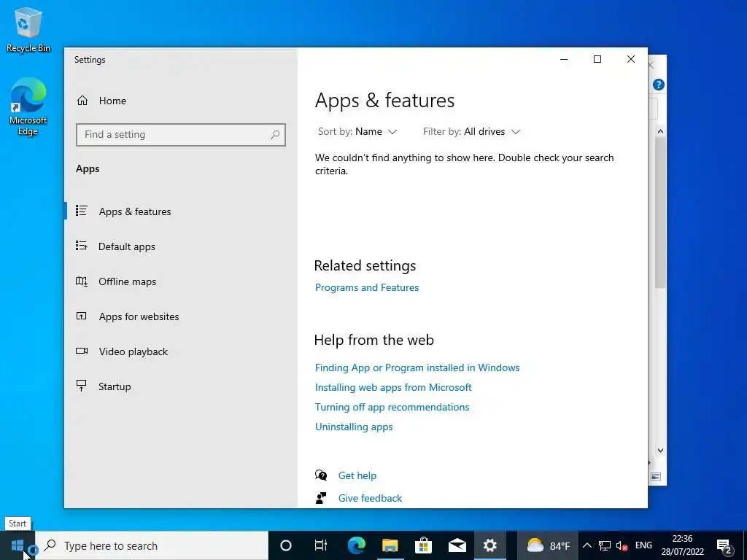747x560 pixels.
Task: Click the help question mark in background window
Action: click(659, 85)
